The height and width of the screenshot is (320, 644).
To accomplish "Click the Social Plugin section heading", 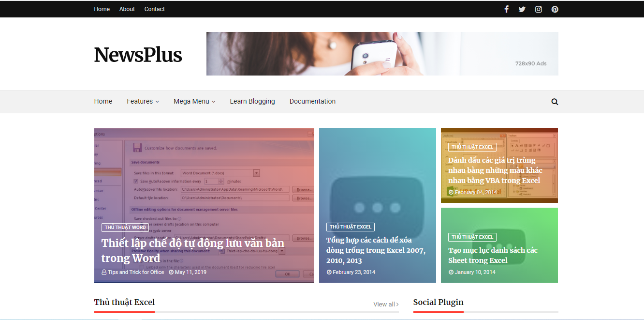I will click(438, 302).
